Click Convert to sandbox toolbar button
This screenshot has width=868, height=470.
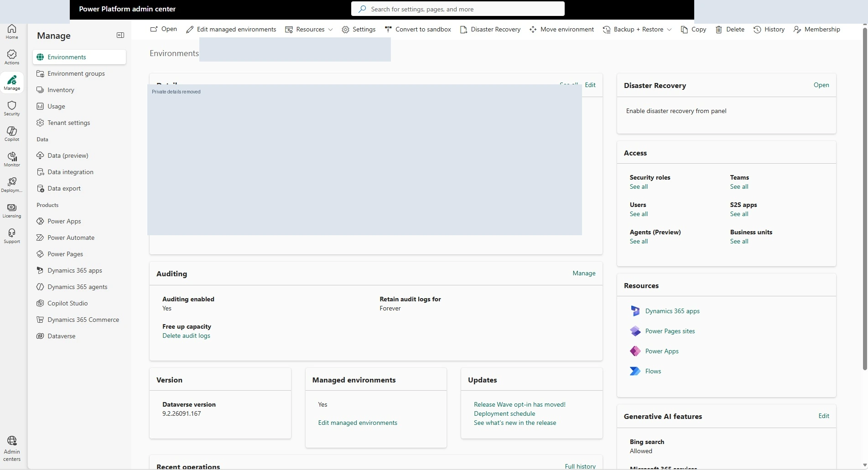coord(418,29)
